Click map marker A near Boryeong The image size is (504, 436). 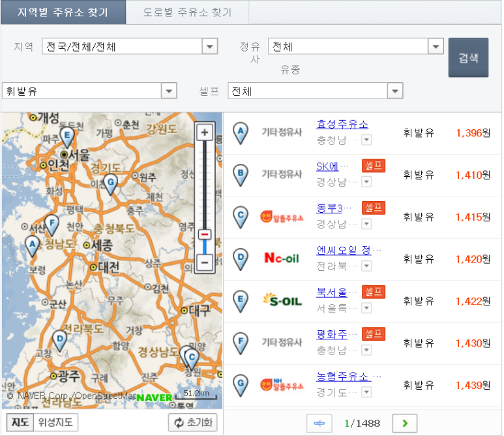coord(32,246)
